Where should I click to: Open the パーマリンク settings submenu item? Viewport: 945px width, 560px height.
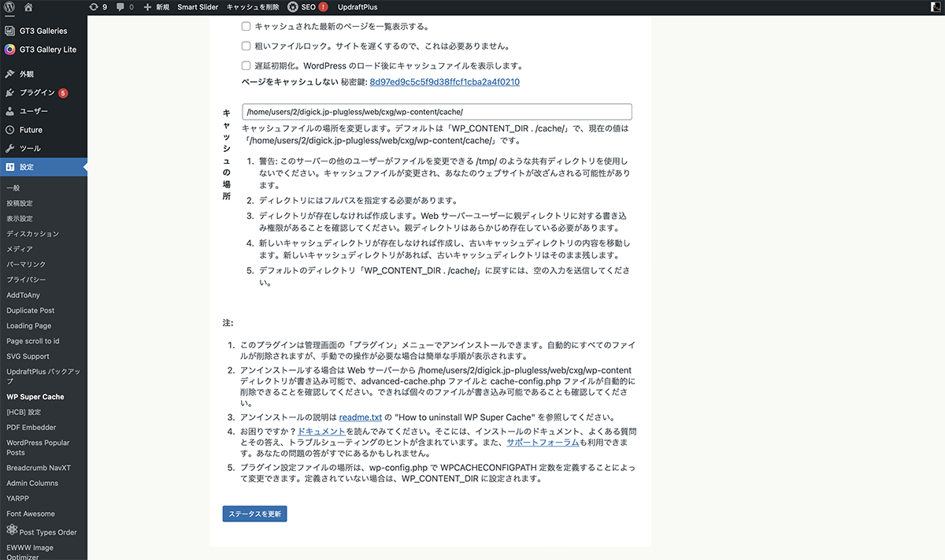click(x=26, y=265)
